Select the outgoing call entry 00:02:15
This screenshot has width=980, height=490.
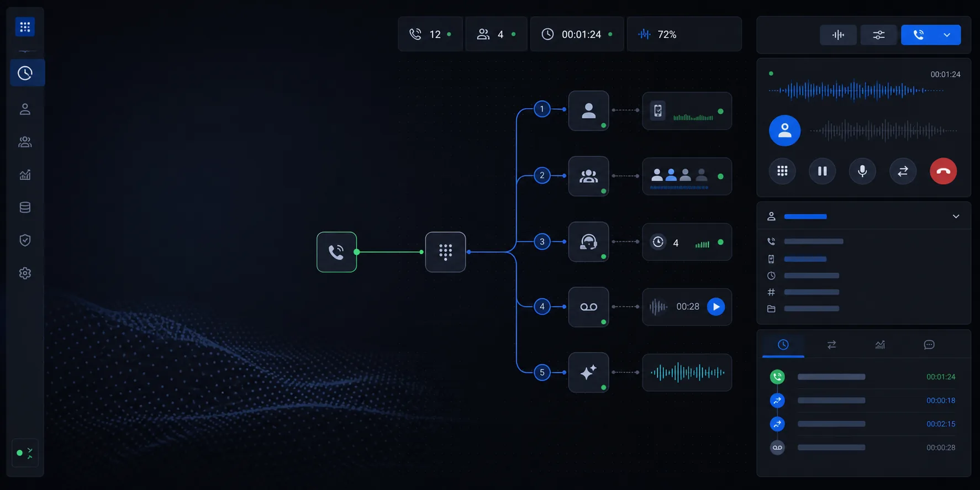pos(863,424)
